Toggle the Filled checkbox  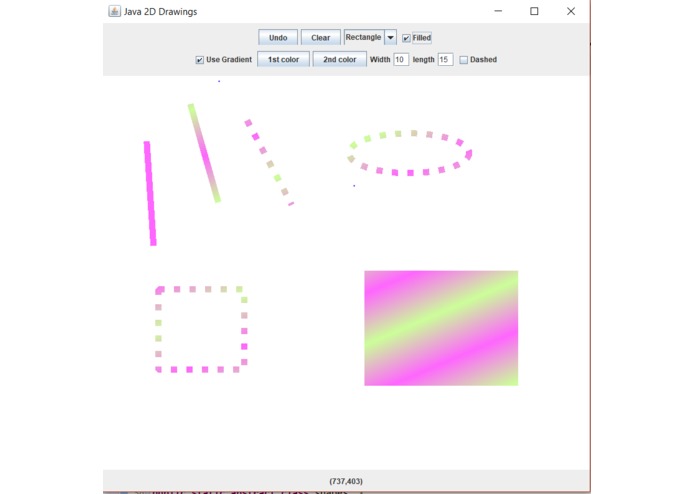[x=406, y=38]
